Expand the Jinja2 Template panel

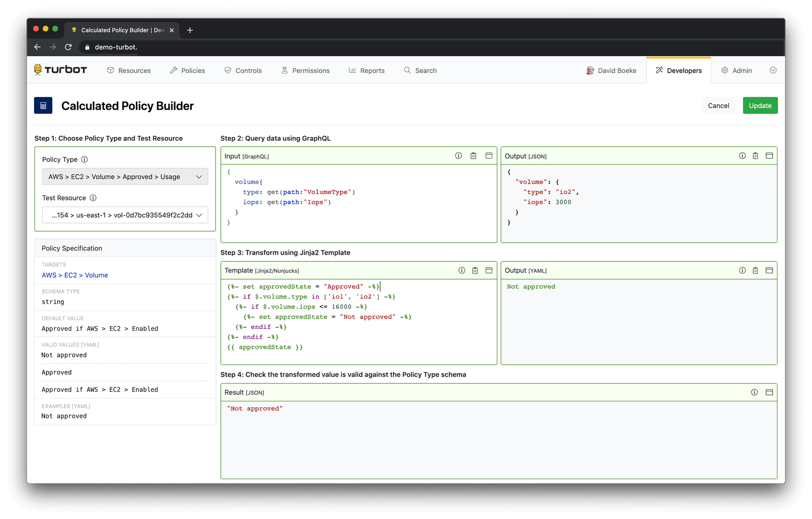(489, 271)
